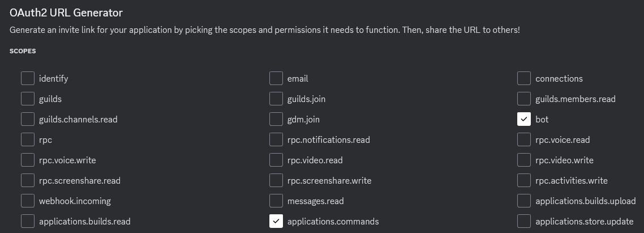Tick guilds.channels.read checkbox
The height and width of the screenshot is (233, 644).
coord(28,120)
